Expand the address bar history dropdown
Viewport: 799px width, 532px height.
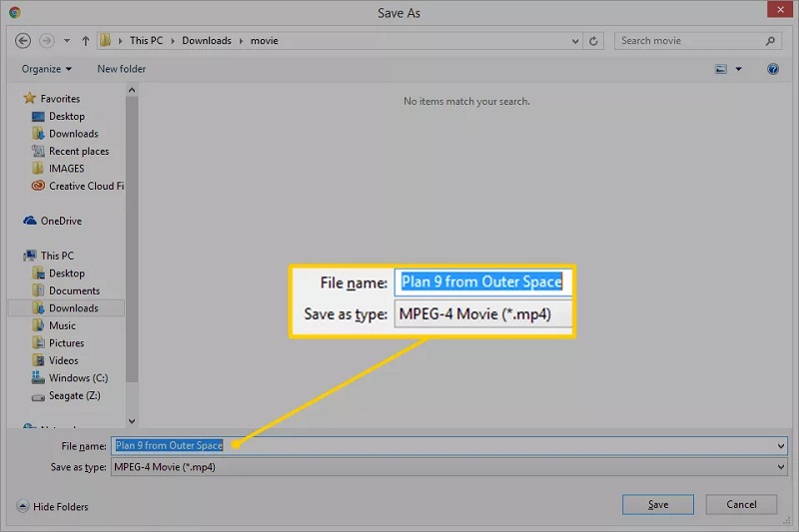click(574, 41)
